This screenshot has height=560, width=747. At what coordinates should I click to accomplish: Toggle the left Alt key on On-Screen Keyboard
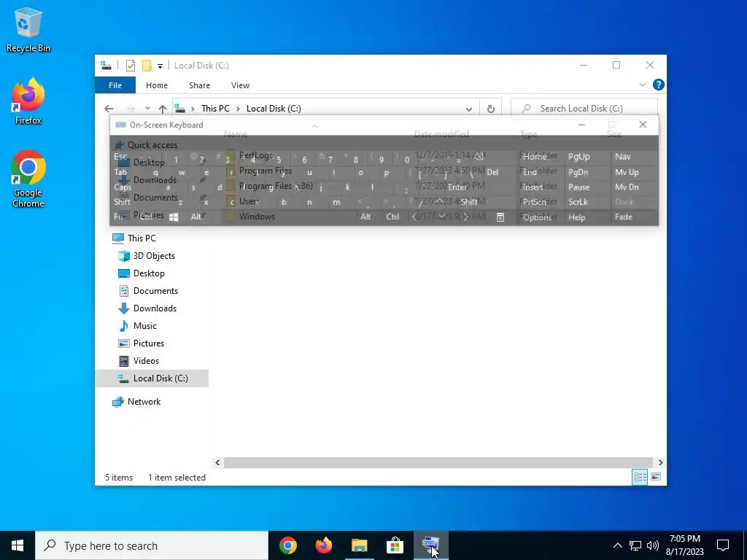[x=196, y=217]
